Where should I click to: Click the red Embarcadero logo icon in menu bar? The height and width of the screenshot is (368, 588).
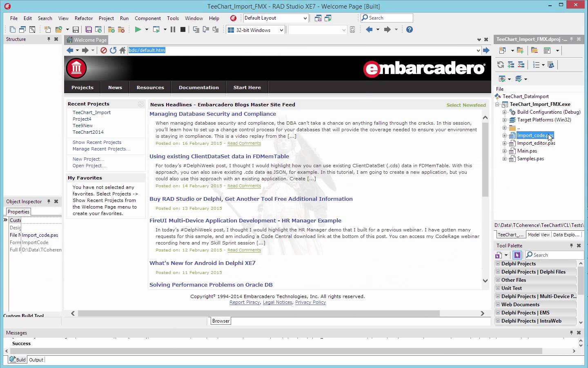point(233,18)
